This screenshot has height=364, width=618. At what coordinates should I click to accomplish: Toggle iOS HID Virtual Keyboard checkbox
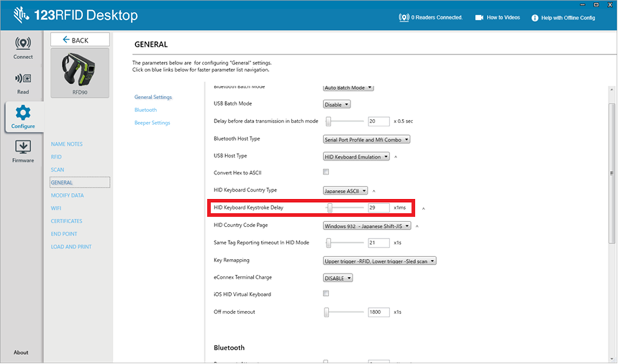(x=326, y=294)
